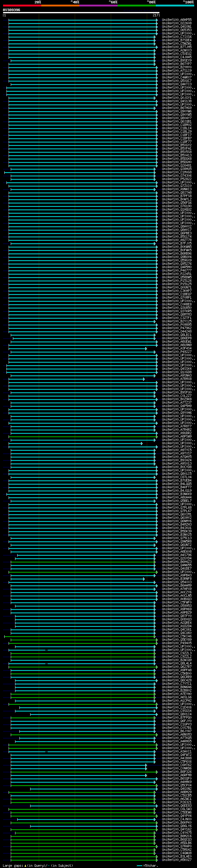
Task: Select hit label UniRef100_Q7RAP0
Action: point(177,846)
